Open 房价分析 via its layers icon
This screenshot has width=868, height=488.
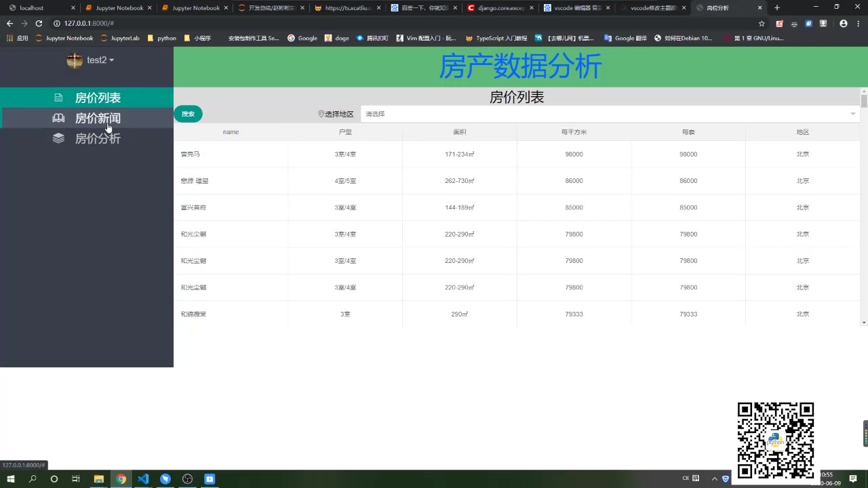coord(57,138)
